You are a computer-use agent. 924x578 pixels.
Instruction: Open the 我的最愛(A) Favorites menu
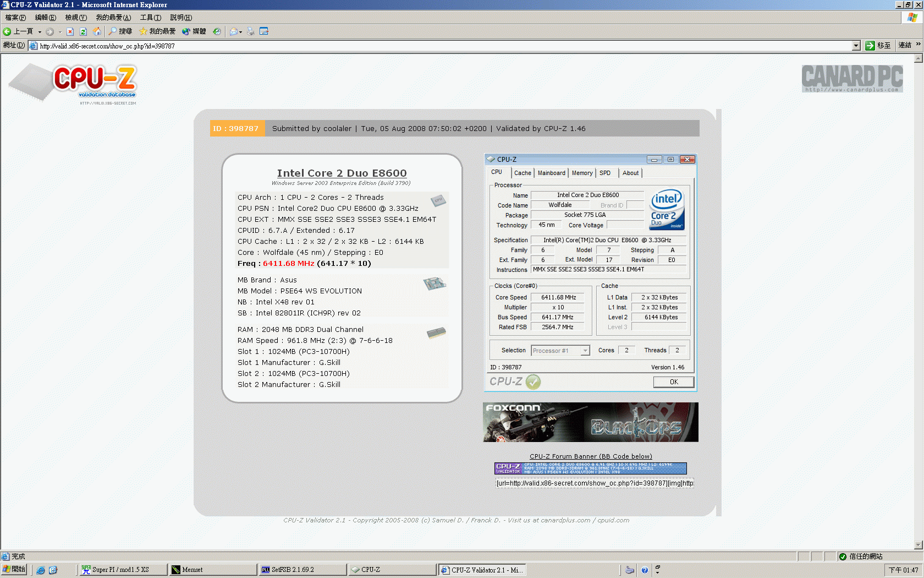[x=113, y=18]
